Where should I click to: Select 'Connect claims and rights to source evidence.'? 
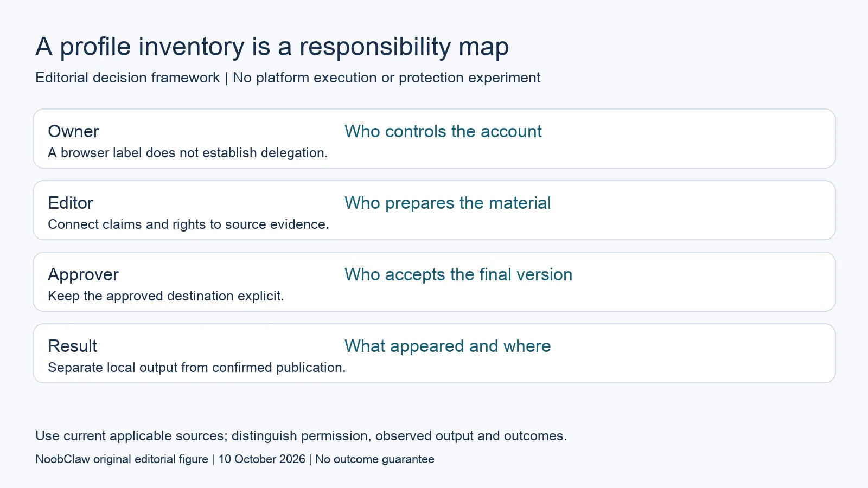coord(188,224)
